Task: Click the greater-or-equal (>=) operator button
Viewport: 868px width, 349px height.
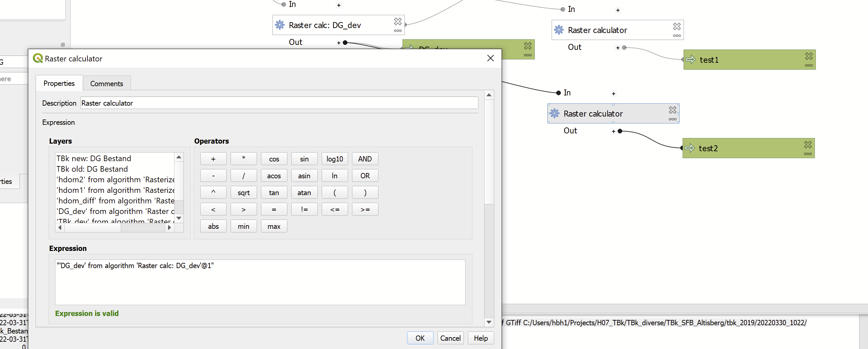Action: pyautogui.click(x=365, y=209)
